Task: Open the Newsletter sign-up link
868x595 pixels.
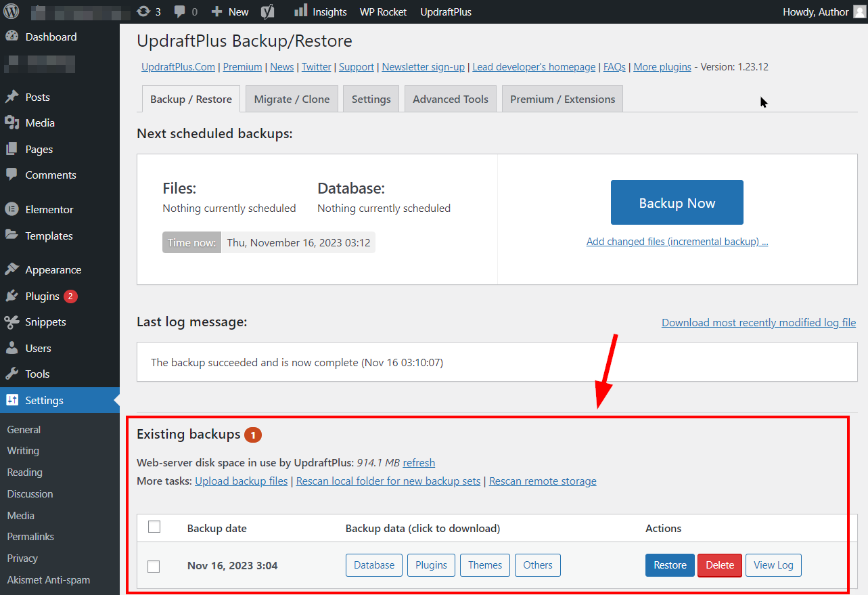Action: click(x=423, y=67)
